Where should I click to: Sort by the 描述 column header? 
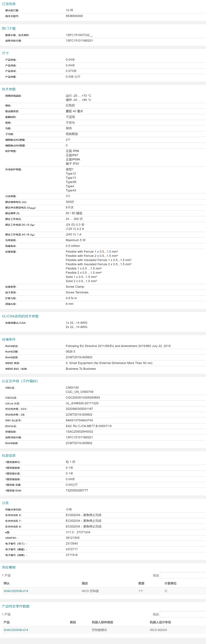pos(85,583)
